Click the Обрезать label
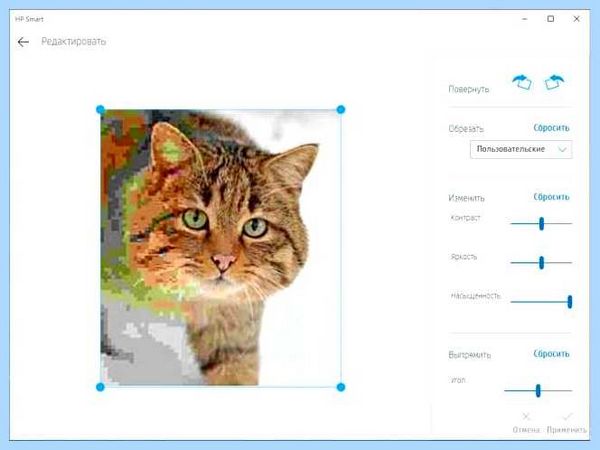Viewport: 600px width, 450px height. pyautogui.click(x=466, y=129)
